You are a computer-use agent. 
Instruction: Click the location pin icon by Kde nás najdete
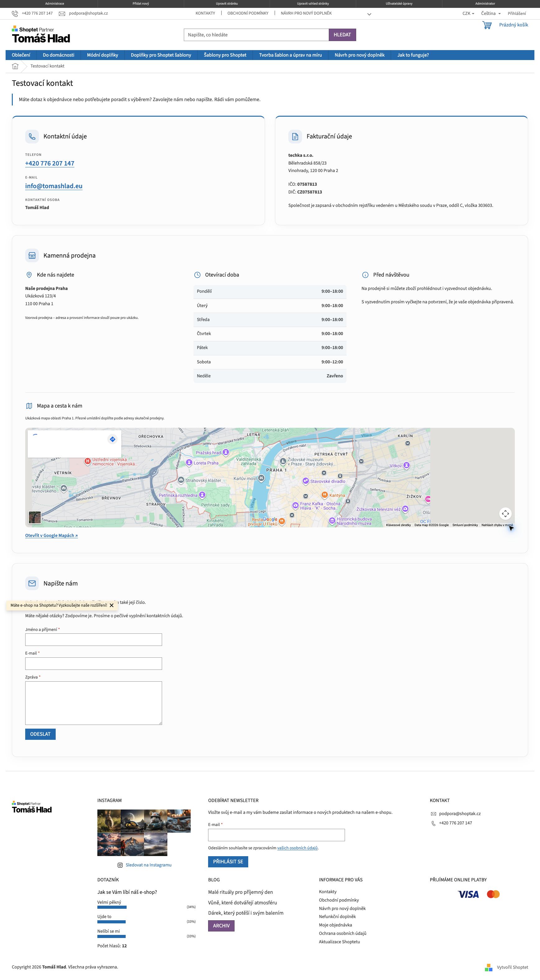click(x=29, y=275)
